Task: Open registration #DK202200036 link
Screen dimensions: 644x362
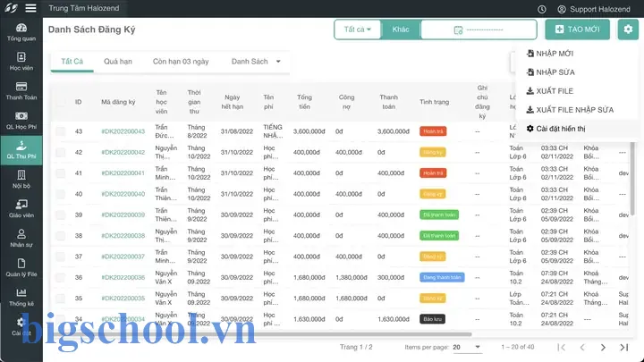Action: (123, 277)
